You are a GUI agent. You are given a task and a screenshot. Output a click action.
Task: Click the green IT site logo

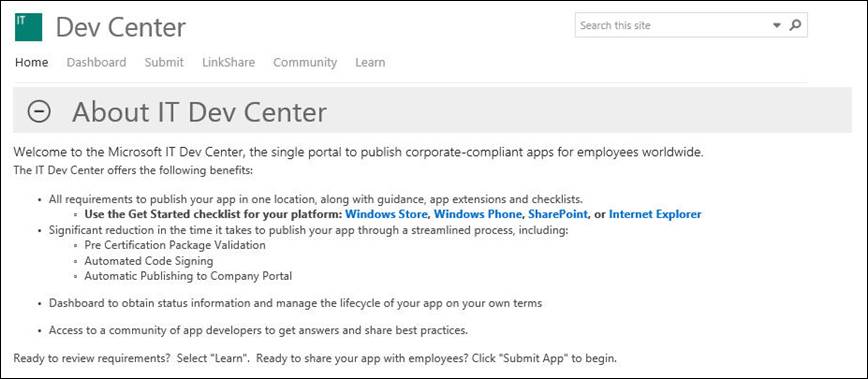click(x=28, y=27)
